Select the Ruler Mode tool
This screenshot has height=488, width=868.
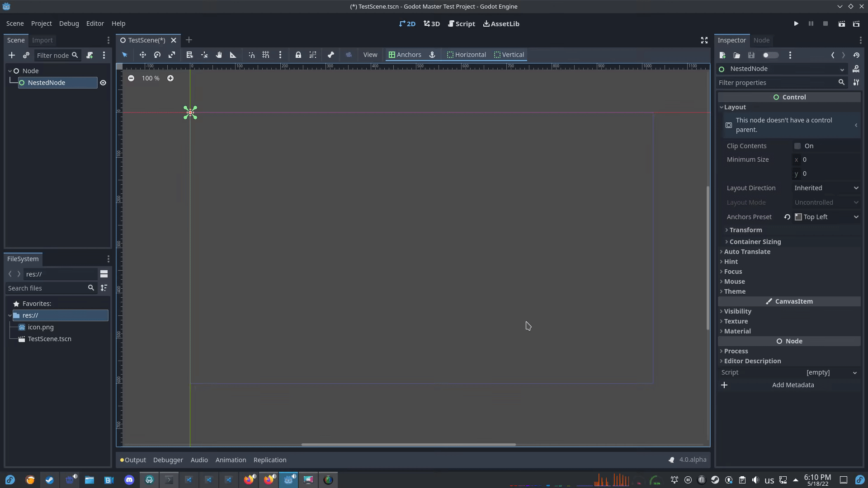pyautogui.click(x=233, y=55)
